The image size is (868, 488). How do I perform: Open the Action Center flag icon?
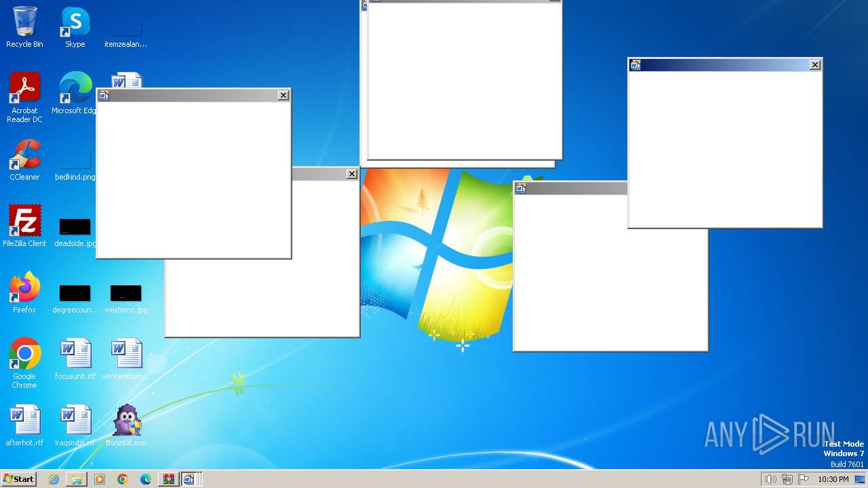(804, 479)
